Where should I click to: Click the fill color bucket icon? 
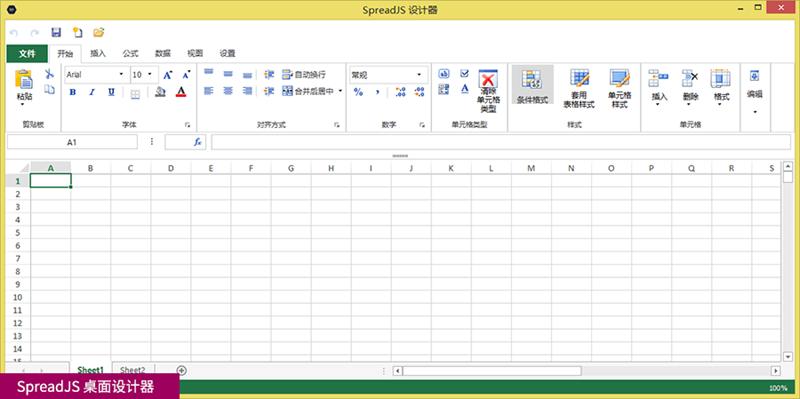(160, 92)
